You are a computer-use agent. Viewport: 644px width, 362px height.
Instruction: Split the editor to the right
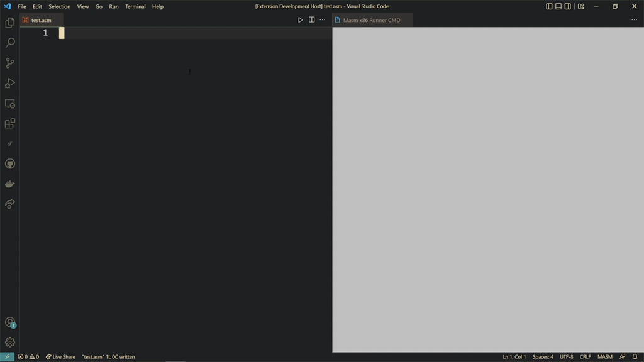(311, 20)
